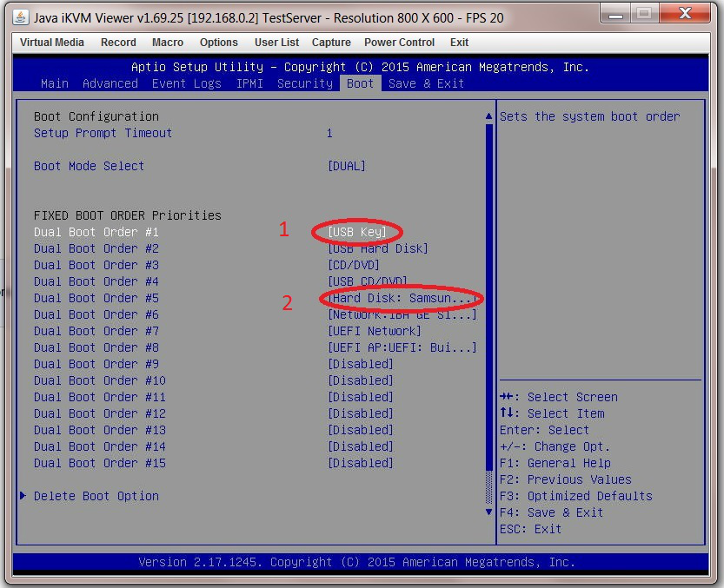The width and height of the screenshot is (724, 588).
Task: Switch to the Advanced BIOS tab
Action: (x=110, y=83)
